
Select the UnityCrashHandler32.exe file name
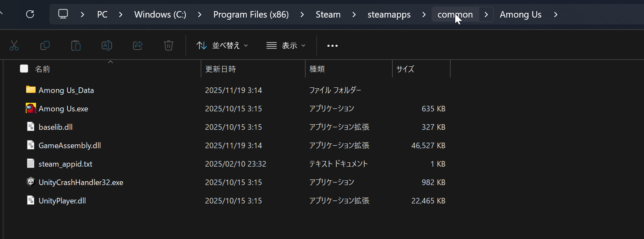pyautogui.click(x=81, y=182)
